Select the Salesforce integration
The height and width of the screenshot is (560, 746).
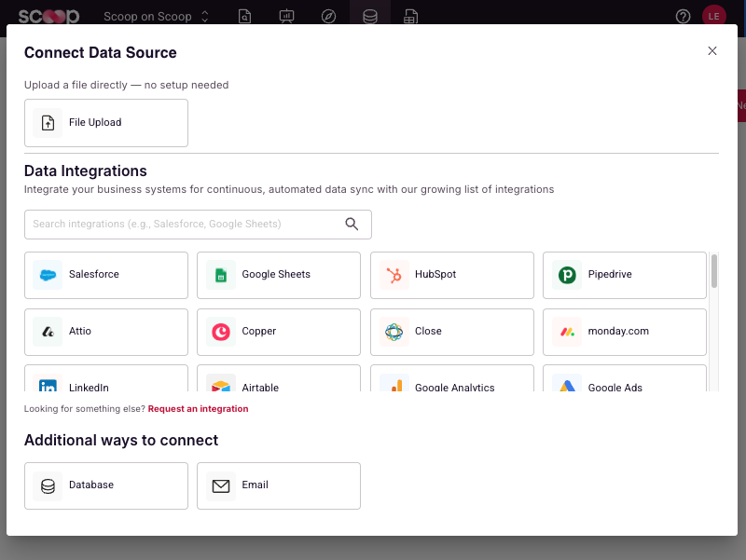(x=105, y=275)
